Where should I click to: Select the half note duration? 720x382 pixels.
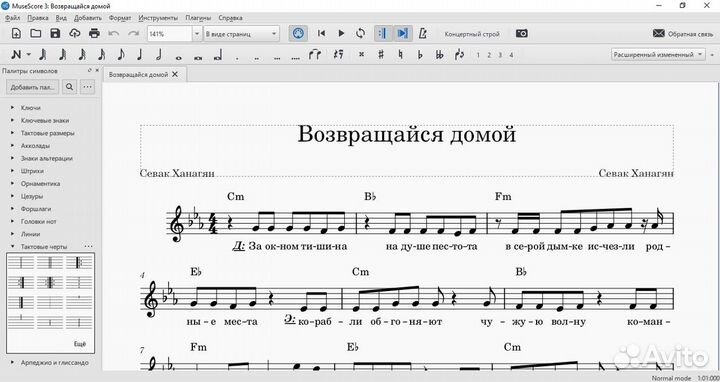click(x=159, y=55)
